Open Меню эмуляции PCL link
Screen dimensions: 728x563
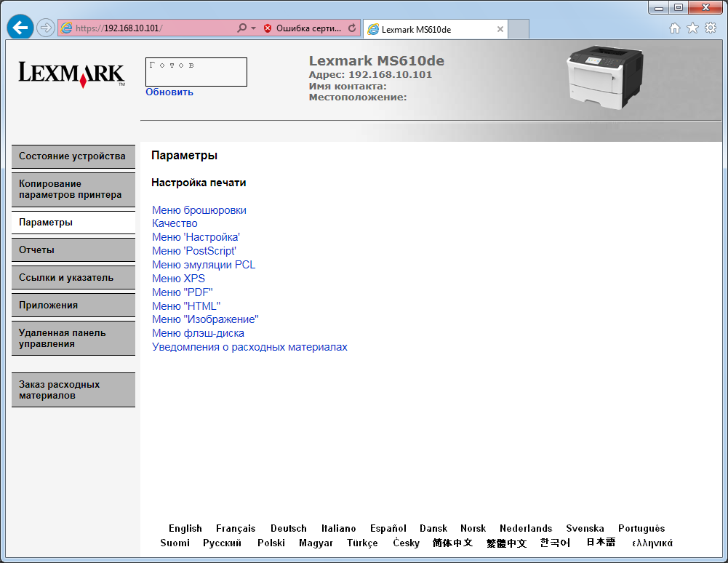coord(204,265)
